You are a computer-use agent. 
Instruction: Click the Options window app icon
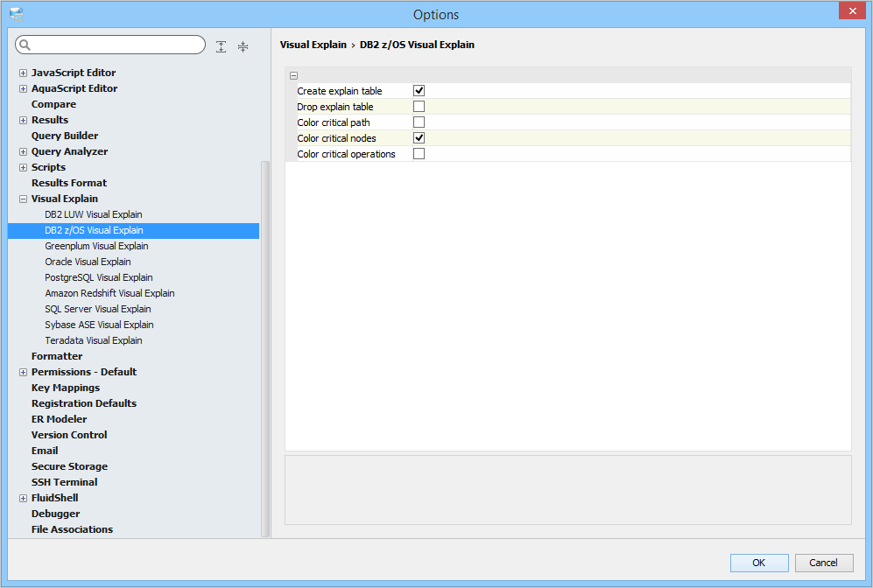click(x=16, y=14)
